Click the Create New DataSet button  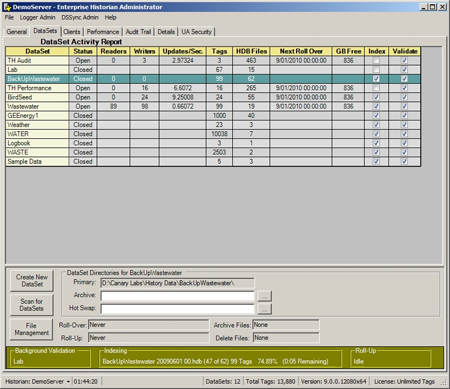pos(32,281)
